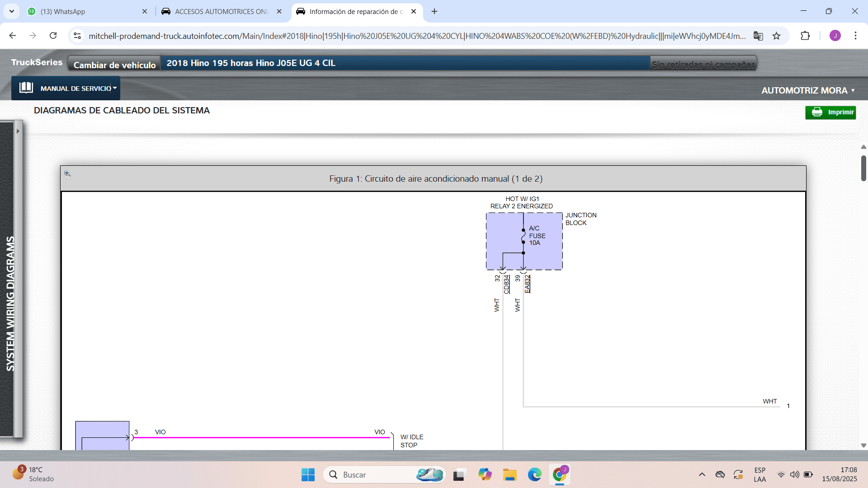Bookmark this page with the star icon
The image size is (868, 488).
[x=777, y=36]
